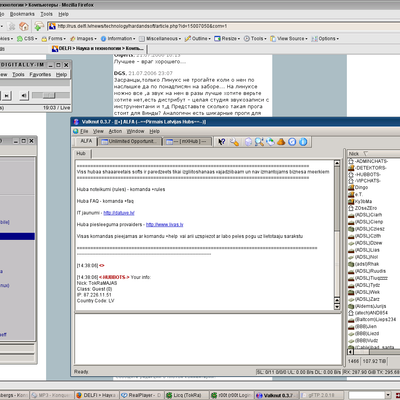Click the Dingo user icon in nick list
Viewport: 400px width, 400px height.
(351, 187)
